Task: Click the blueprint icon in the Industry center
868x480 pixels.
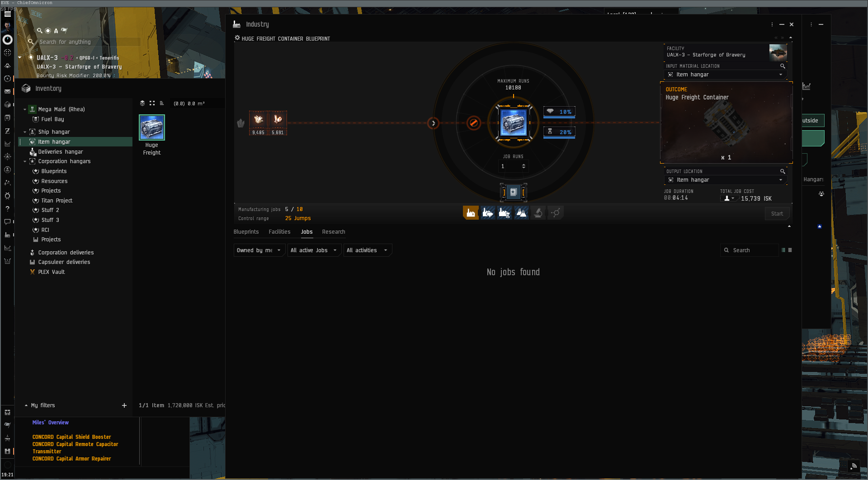Action: click(513, 122)
